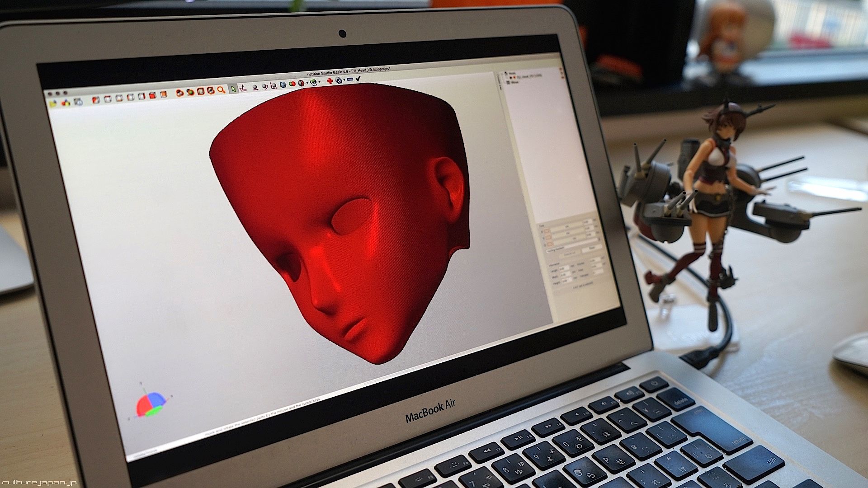Click the black checkmark icon

[359, 79]
